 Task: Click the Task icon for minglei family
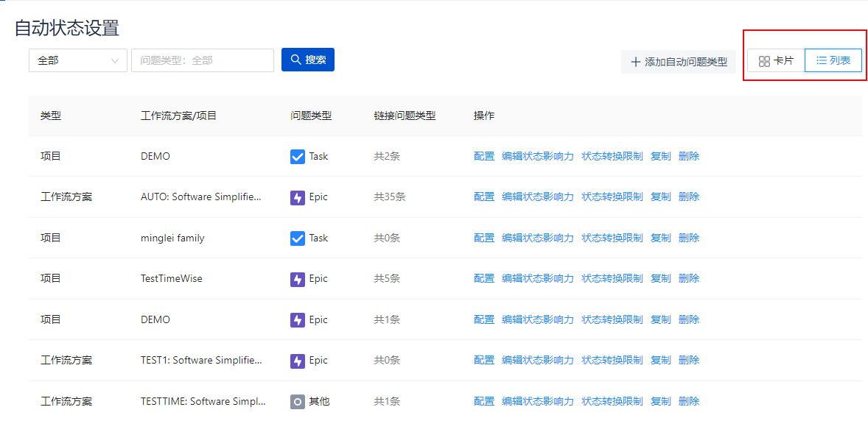tap(298, 238)
